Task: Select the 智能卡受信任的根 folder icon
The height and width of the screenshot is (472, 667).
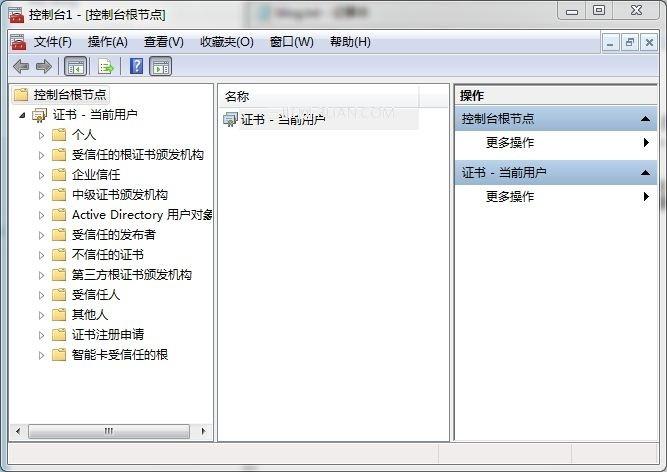Action: pyautogui.click(x=59, y=355)
